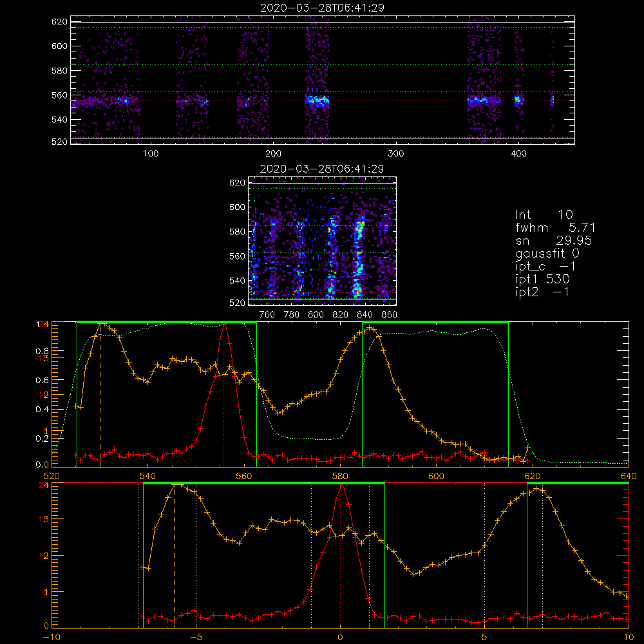Screen dimensions: 644x644
Task: Click x-axis label 580 on third plot
Action: [340, 476]
